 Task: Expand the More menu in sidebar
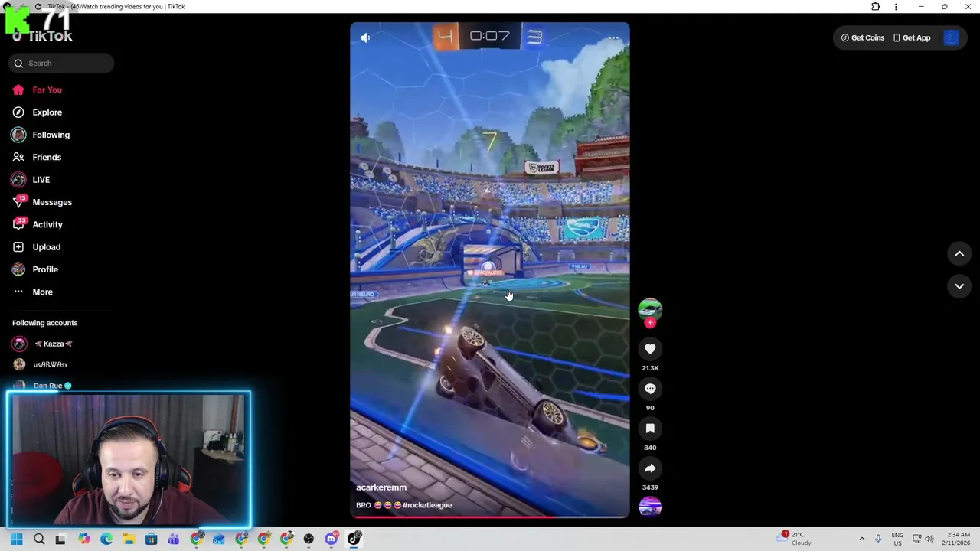42,292
